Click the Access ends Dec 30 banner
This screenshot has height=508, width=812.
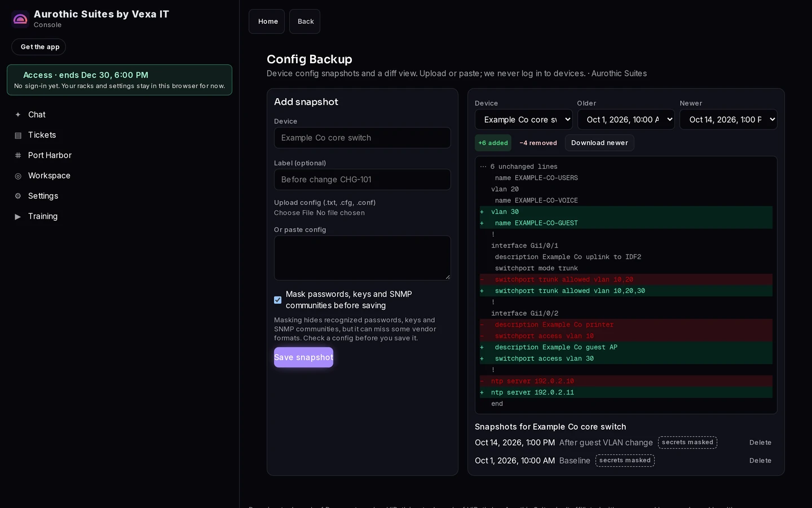[x=120, y=80]
